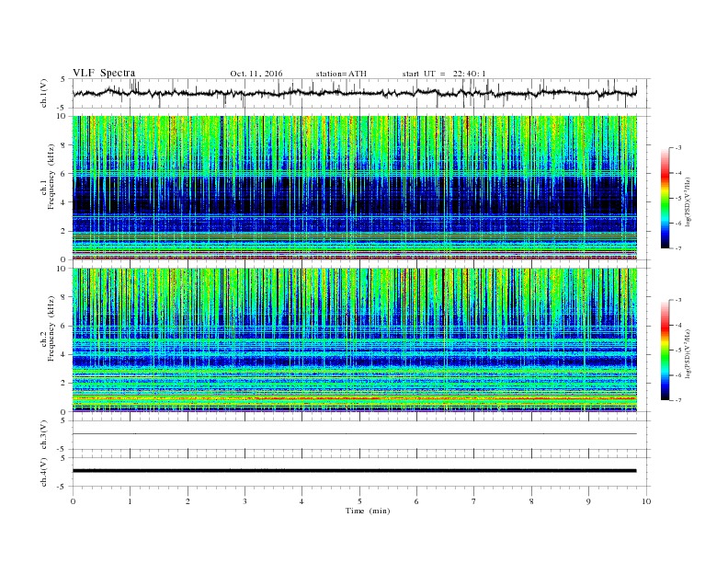Click the ch.3 flat voltage trace
The height and width of the screenshot is (563, 728).
click(355, 434)
